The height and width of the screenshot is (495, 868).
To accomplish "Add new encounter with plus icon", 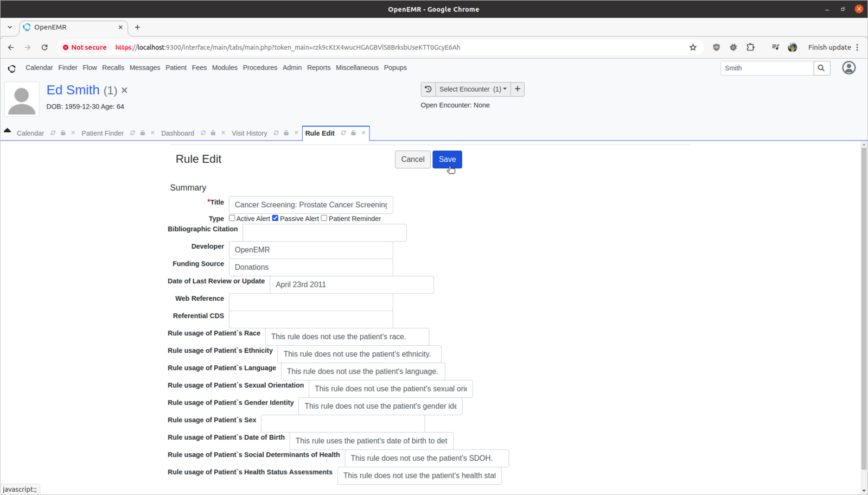I will [x=518, y=89].
